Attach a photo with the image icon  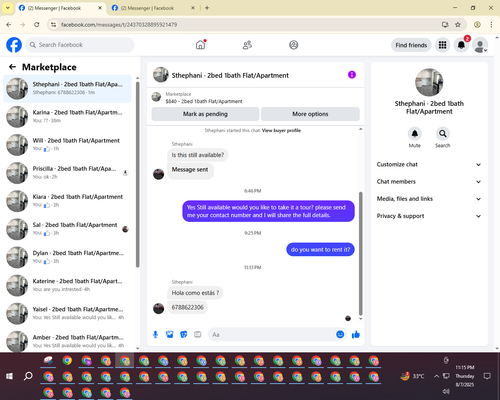coord(170,334)
